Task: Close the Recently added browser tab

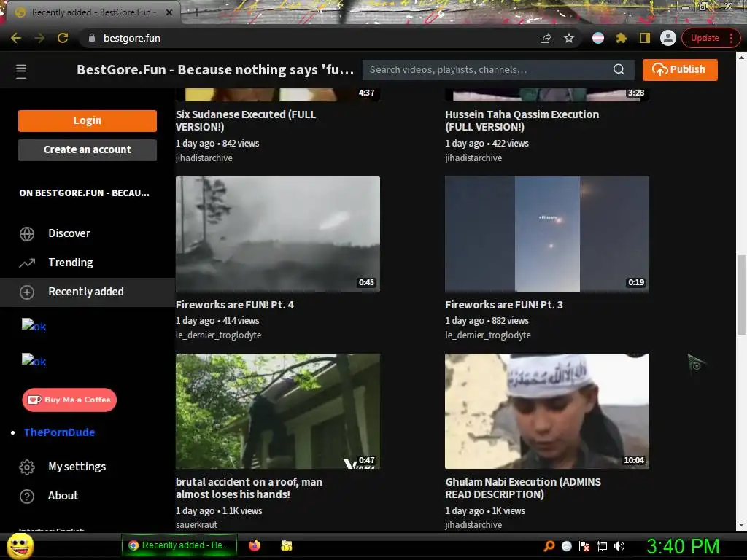Action: tap(169, 12)
